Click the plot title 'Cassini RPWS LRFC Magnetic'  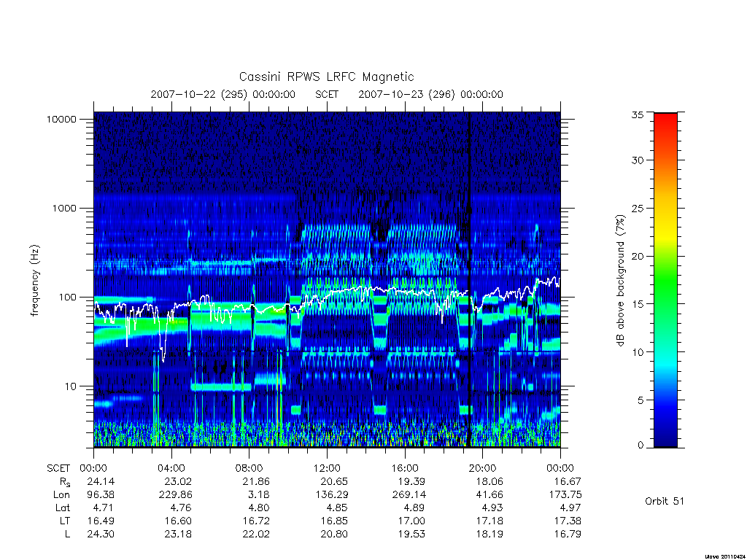point(326,77)
